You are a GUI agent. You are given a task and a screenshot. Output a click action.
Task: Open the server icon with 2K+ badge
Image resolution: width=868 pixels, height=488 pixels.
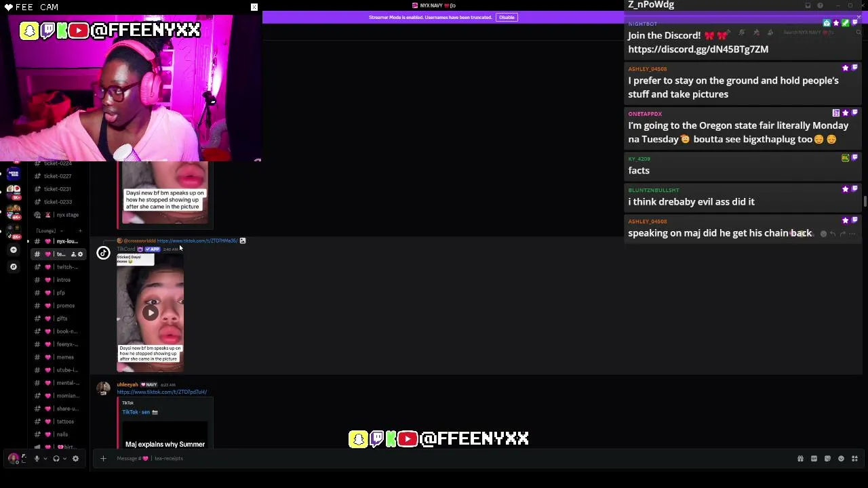(14, 231)
